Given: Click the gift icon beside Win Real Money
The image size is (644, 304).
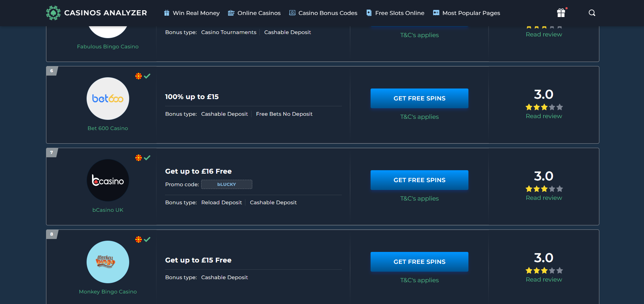Looking at the screenshot, I should pos(167,13).
